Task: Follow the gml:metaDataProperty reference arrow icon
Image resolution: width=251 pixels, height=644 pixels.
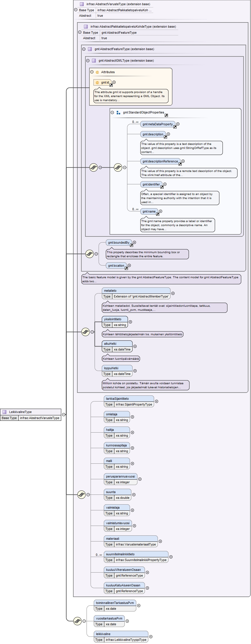Action: [x=175, y=127]
